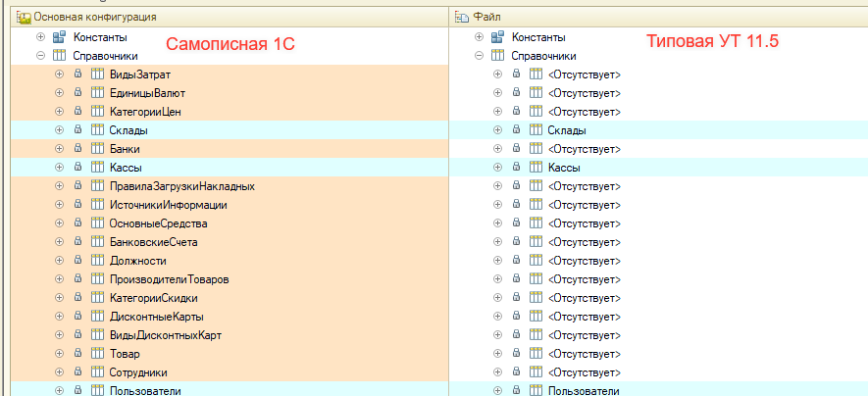Expand the Константы node in the left panel
The height and width of the screenshot is (396, 868).
click(x=40, y=37)
